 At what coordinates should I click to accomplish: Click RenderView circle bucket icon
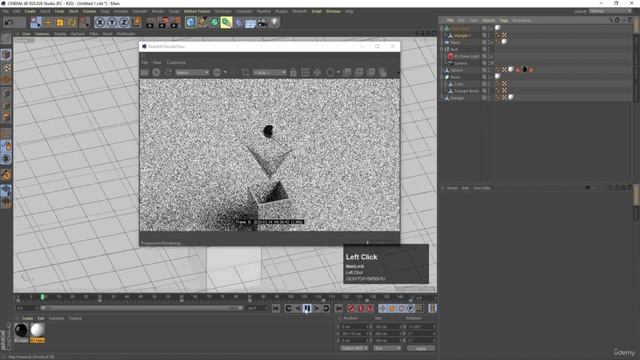tap(330, 73)
